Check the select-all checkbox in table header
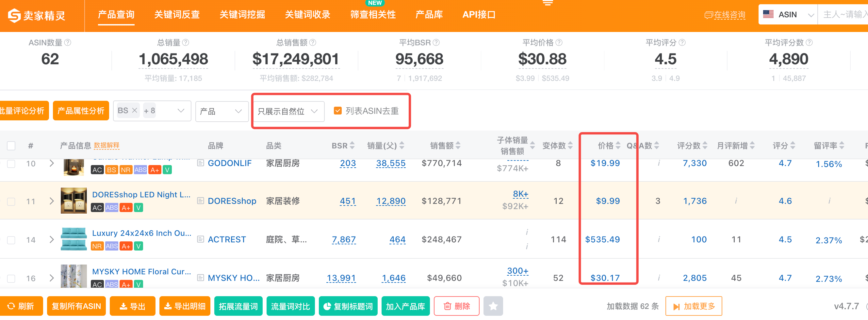 tap(11, 146)
